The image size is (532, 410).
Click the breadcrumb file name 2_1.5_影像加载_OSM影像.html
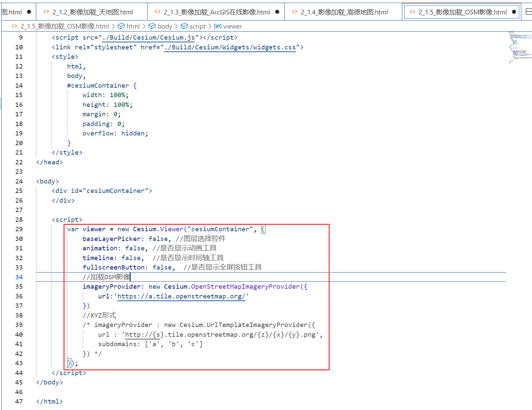coord(65,26)
